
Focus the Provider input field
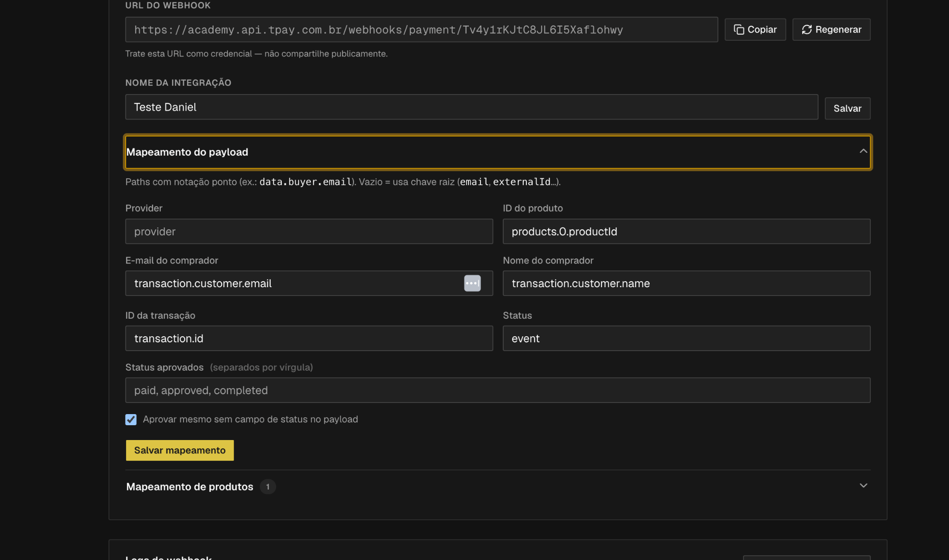309,231
